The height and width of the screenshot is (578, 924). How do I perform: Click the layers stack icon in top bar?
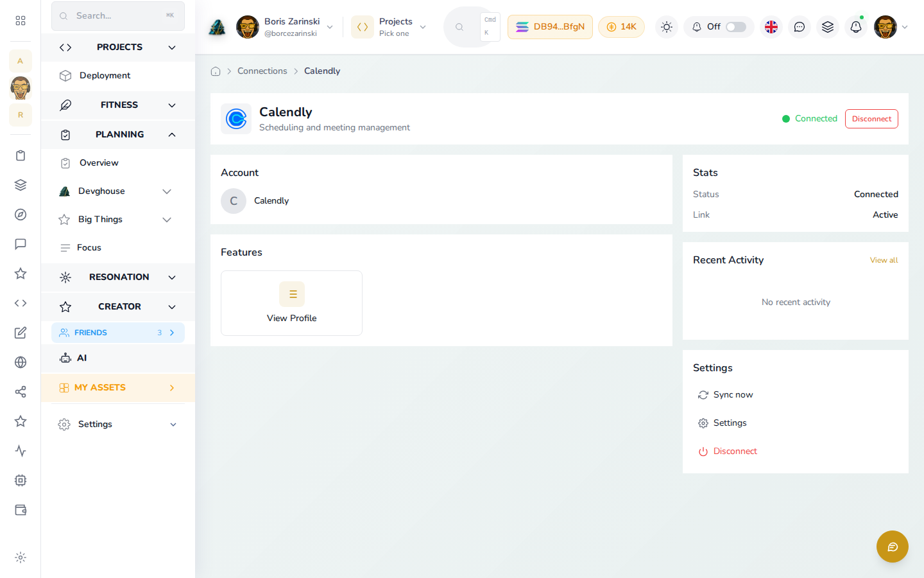828,27
